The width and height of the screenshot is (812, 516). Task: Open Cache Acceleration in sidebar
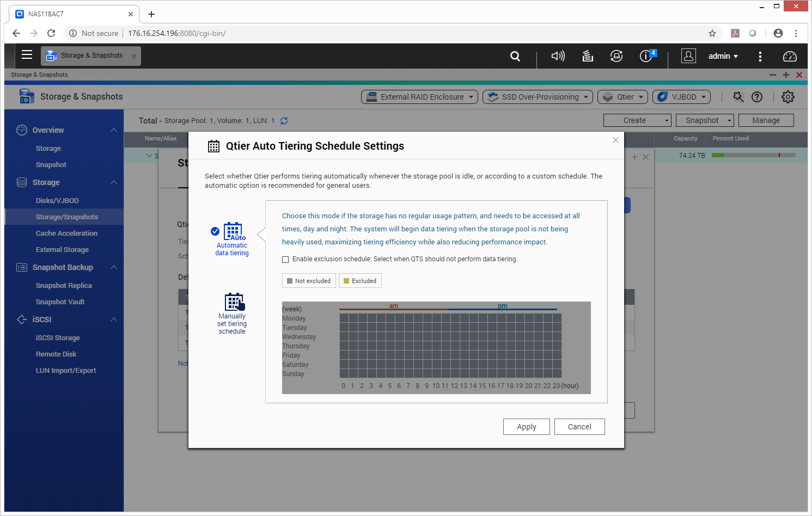pos(66,234)
